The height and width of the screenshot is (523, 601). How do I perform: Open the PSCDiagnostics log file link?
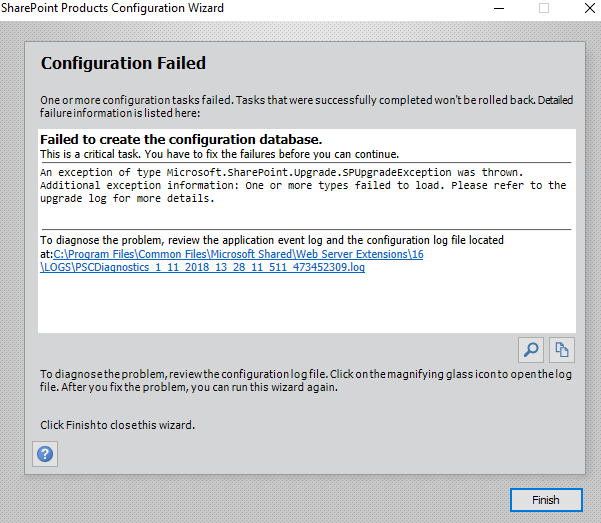232,260
